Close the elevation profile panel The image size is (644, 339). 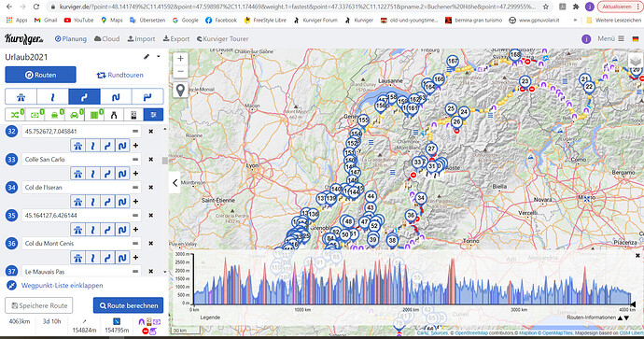pos(637,255)
